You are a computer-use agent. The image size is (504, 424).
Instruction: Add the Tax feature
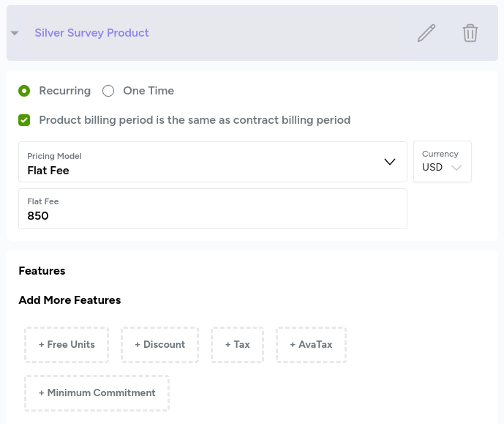coord(238,345)
